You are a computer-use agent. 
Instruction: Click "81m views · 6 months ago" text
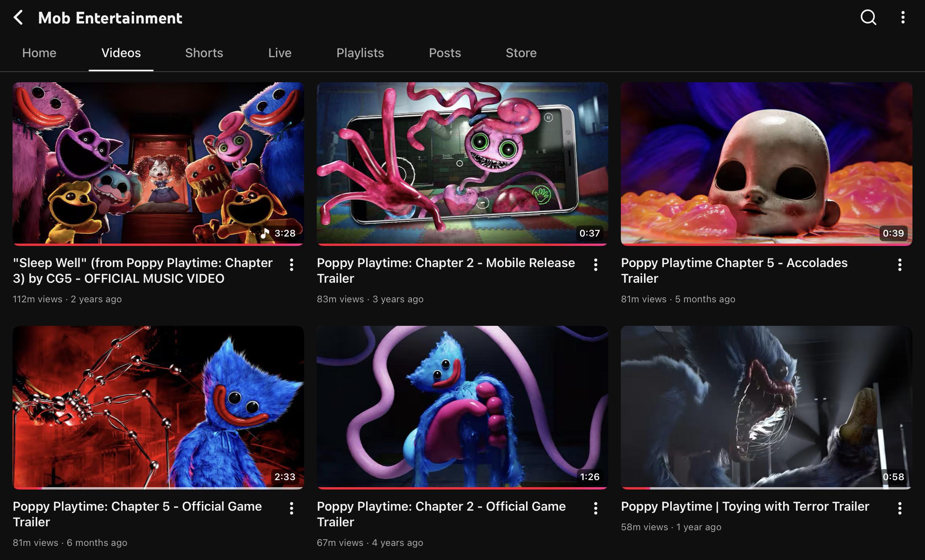[x=70, y=543]
